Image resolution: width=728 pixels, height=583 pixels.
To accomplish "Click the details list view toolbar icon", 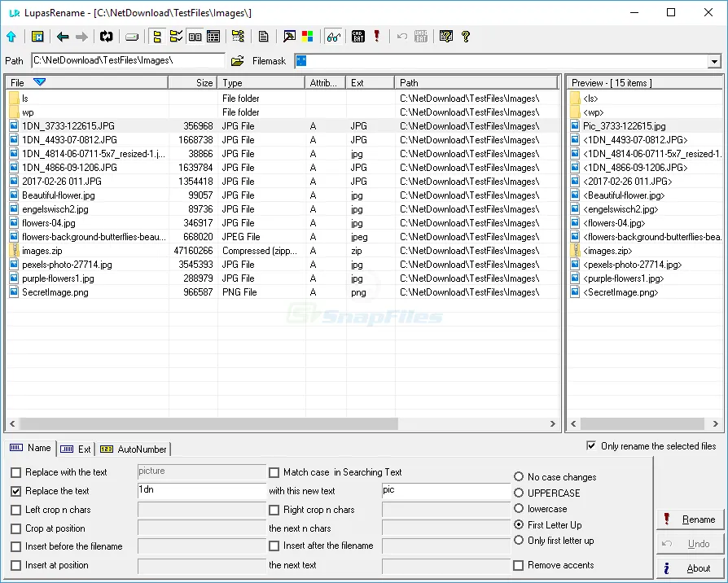I will (213, 37).
